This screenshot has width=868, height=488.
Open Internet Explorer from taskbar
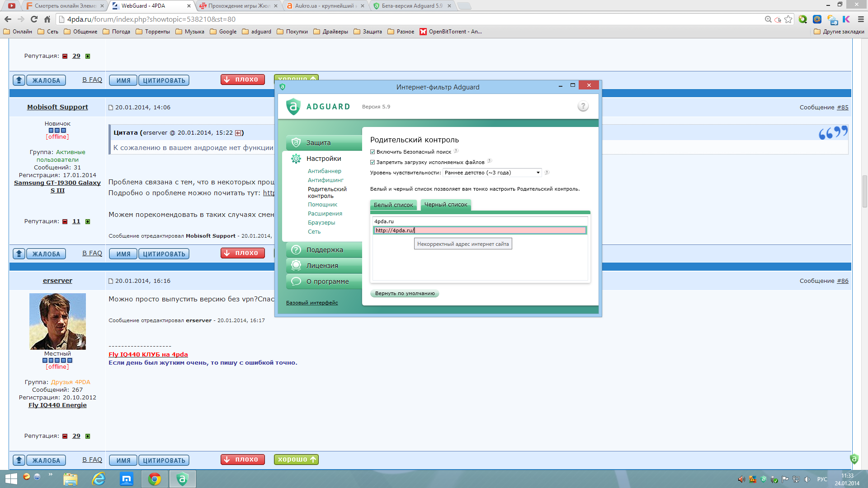(99, 479)
